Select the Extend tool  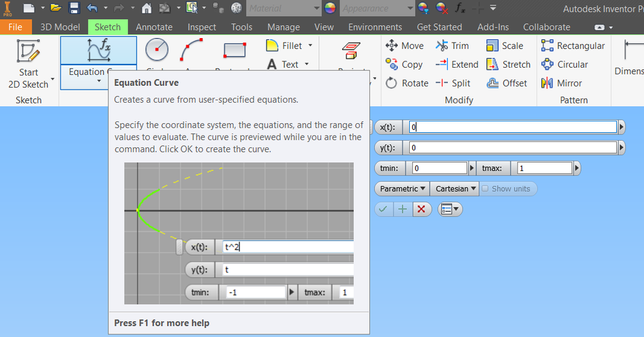pos(457,65)
